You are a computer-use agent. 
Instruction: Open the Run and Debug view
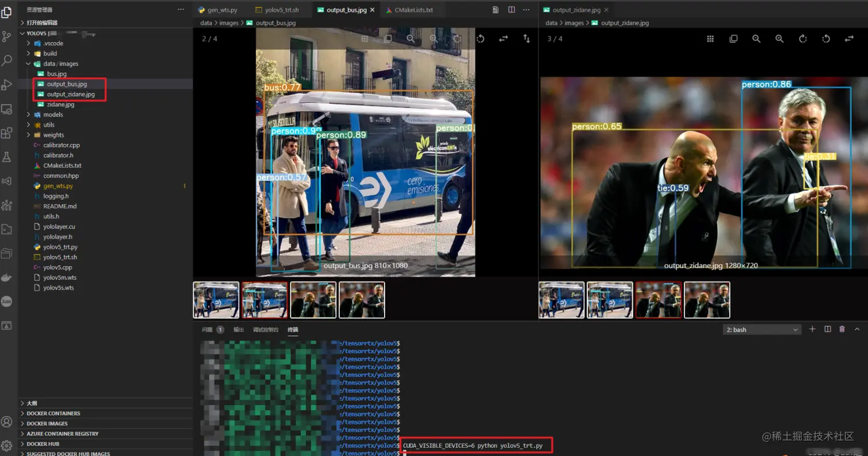[x=7, y=84]
